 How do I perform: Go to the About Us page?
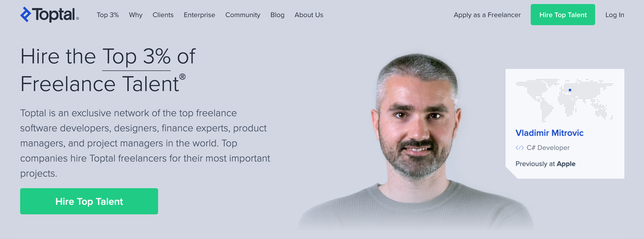(309, 15)
